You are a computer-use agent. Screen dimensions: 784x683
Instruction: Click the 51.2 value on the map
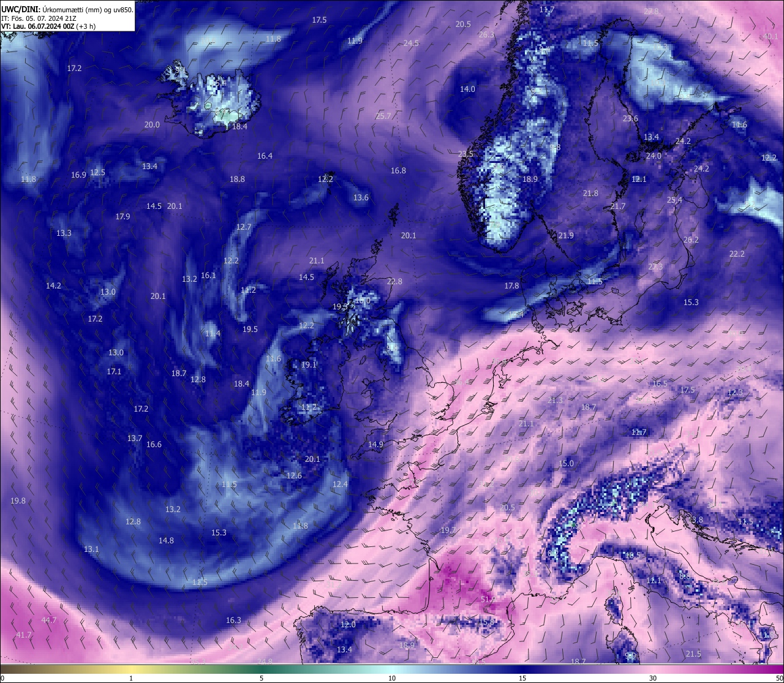click(x=488, y=599)
